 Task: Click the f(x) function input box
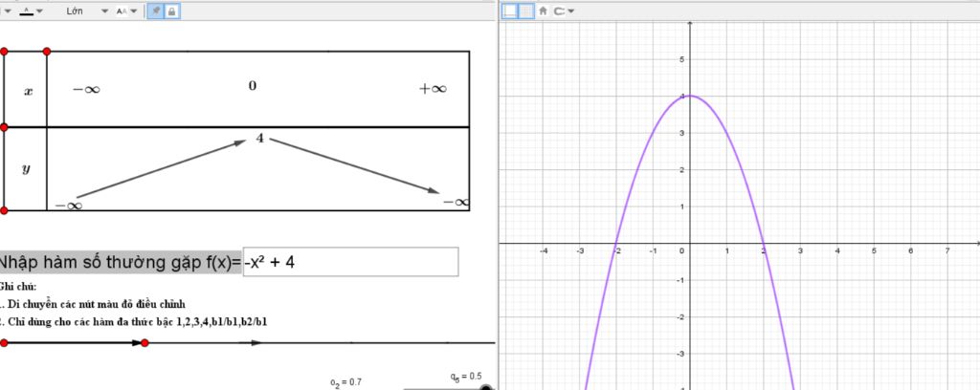350,262
